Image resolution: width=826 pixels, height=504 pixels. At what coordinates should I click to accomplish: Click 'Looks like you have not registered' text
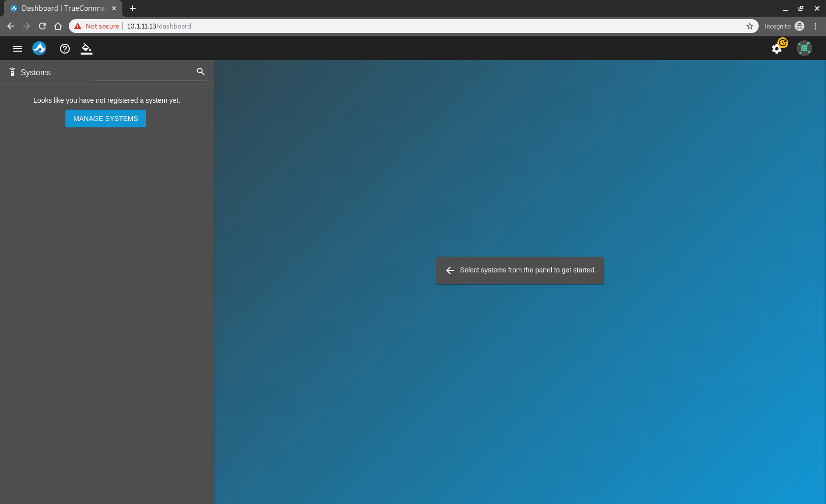pyautogui.click(x=107, y=100)
